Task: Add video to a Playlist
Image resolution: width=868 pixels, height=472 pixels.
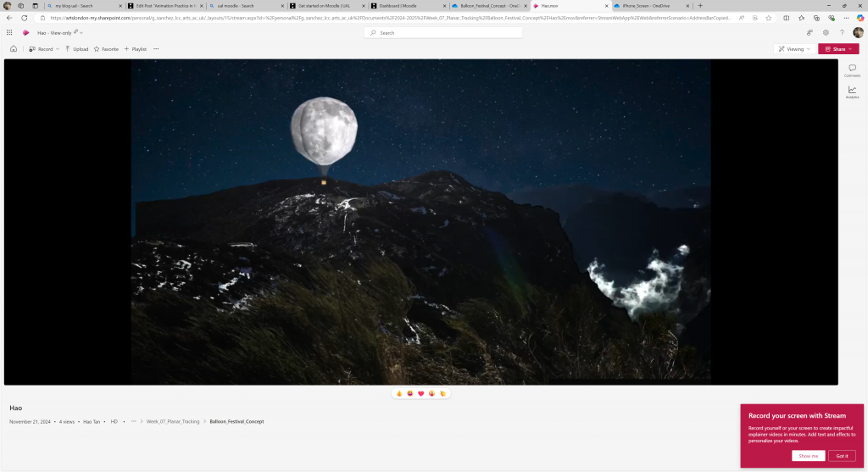Action: [136, 49]
